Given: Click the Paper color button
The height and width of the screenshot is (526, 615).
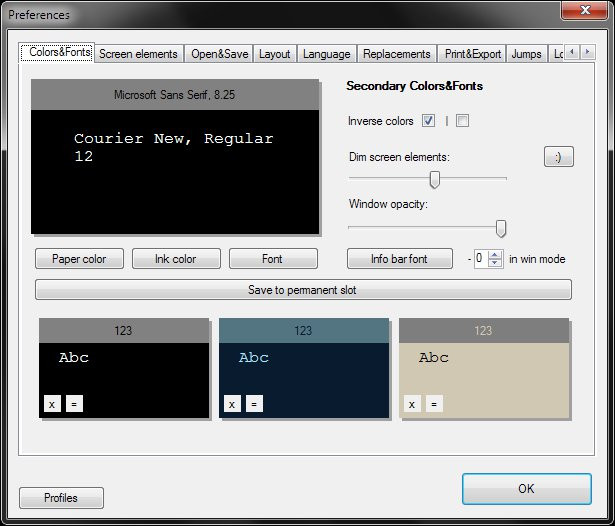Looking at the screenshot, I should click(x=79, y=258).
